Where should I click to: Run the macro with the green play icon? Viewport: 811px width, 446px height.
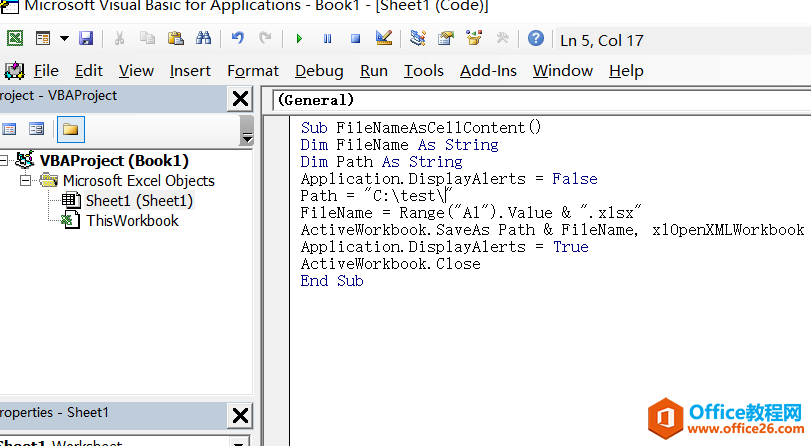pyautogui.click(x=298, y=39)
